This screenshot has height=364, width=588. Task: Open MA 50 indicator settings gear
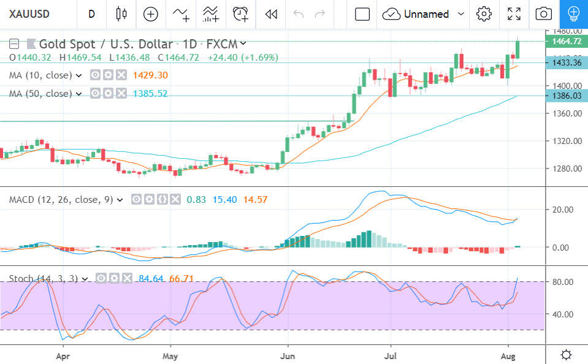pyautogui.click(x=108, y=93)
